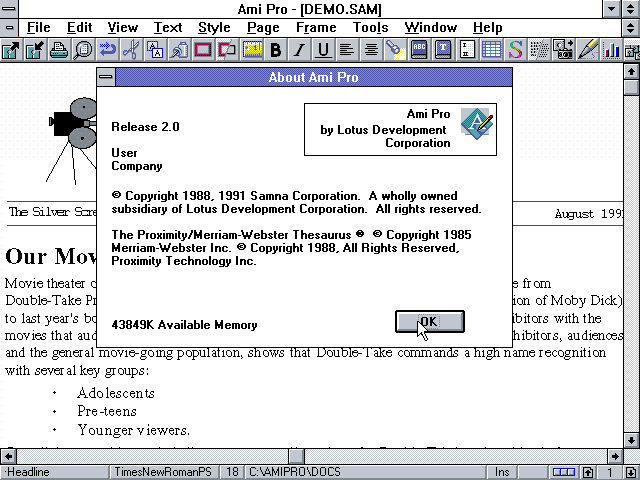640x480 pixels.
Task: Click OK to close About dialog
Action: point(429,321)
